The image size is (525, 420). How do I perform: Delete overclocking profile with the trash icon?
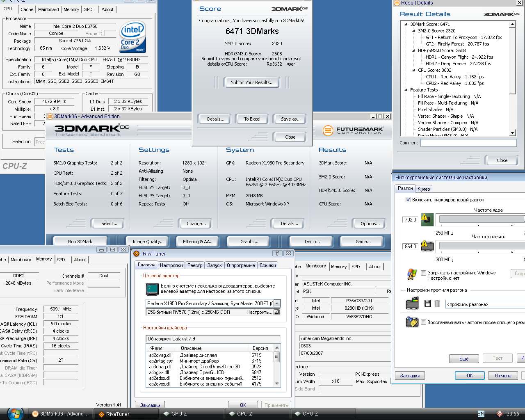437,304
